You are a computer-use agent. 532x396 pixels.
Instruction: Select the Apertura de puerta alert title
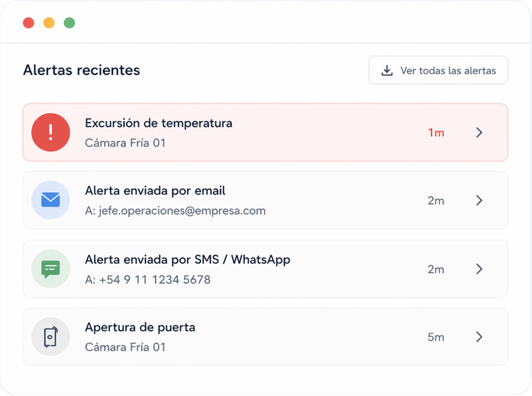(x=140, y=327)
